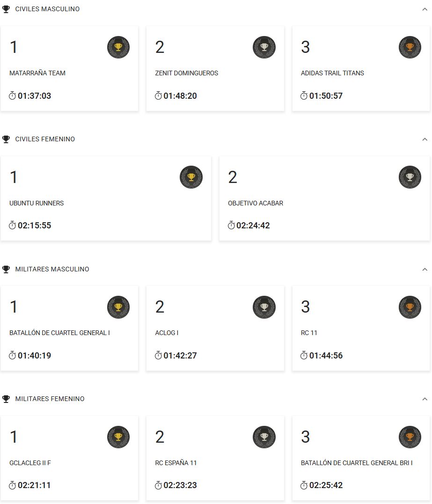Select the ACLOG I result card

tap(215, 328)
